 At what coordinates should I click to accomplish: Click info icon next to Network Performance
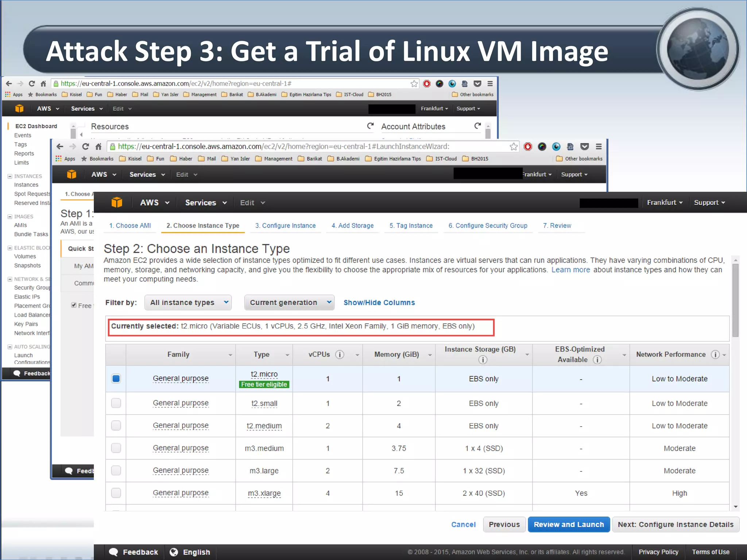pos(715,354)
